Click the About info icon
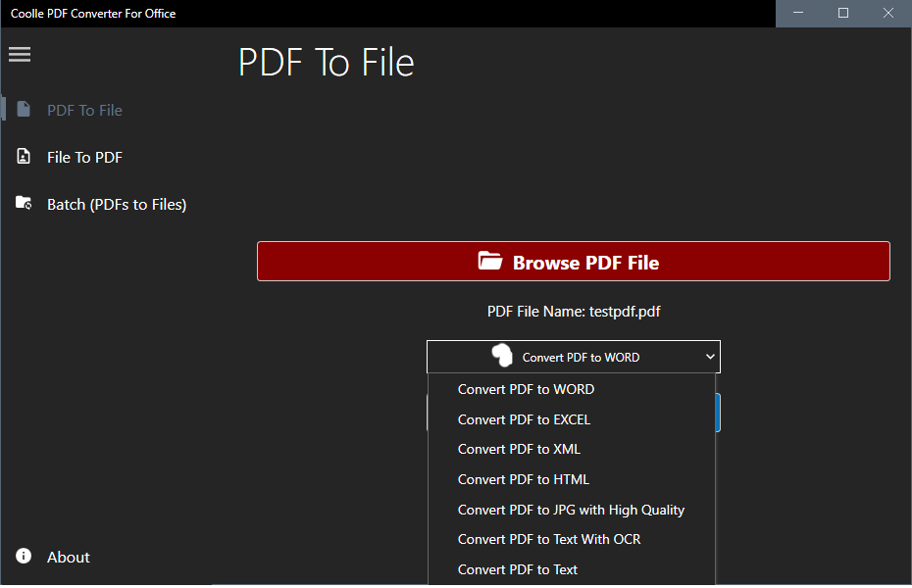 pos(24,557)
